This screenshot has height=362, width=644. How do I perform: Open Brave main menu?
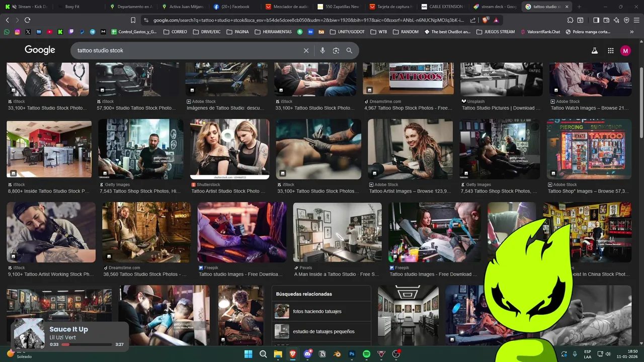pyautogui.click(x=636, y=20)
